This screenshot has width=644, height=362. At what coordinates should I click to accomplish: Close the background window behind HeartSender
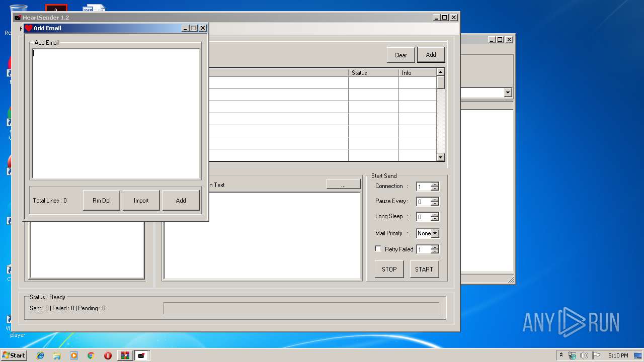509,40
